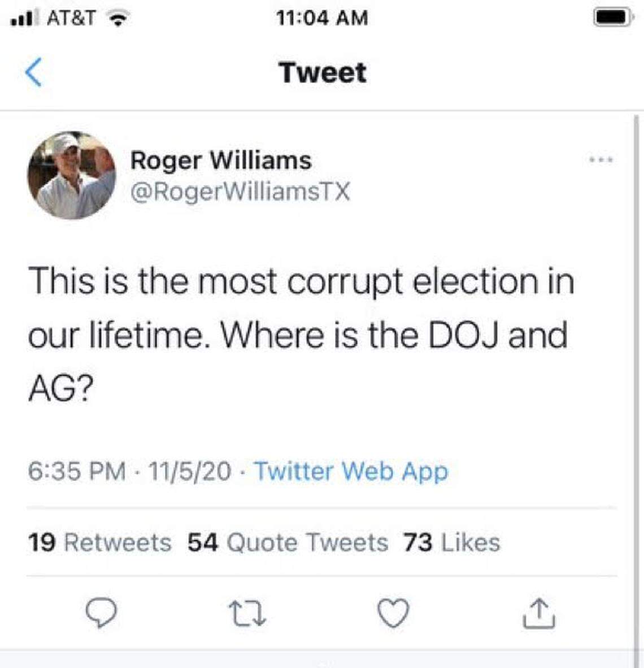Open the @RogerWilliamsTX handle
This screenshot has height=668, width=644.
coord(240,194)
